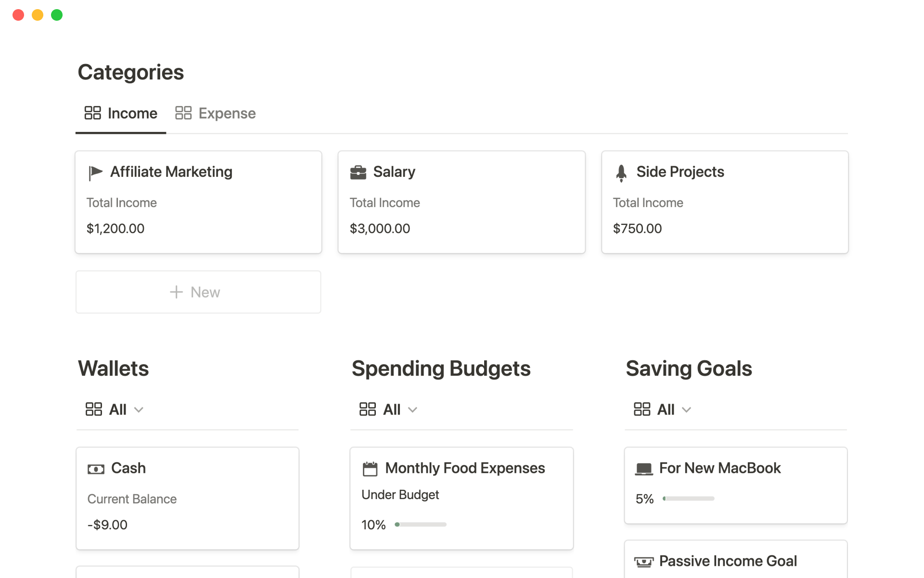Switch to the Expense categories tab
Viewport: 924px width, 578px height.
click(216, 114)
